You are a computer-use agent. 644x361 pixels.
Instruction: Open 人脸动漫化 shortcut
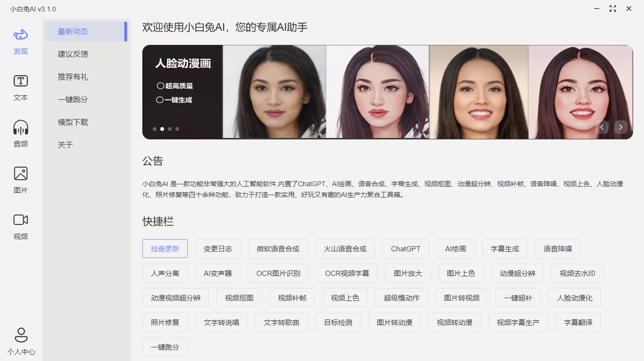tap(574, 298)
